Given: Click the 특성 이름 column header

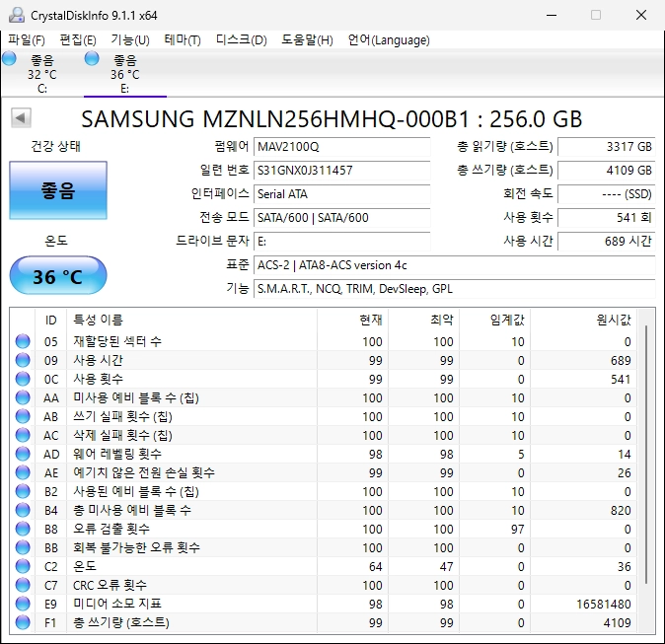Looking at the screenshot, I should [191, 320].
